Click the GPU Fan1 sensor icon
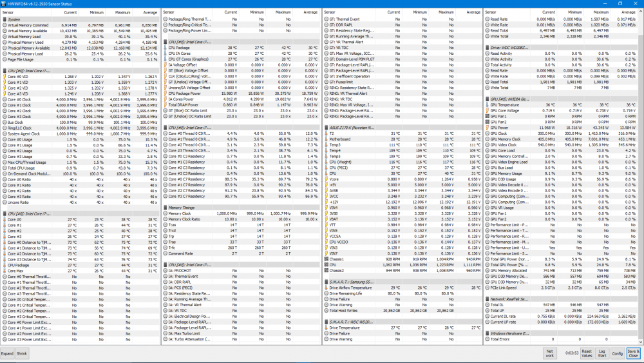644x363 pixels. tap(487, 115)
